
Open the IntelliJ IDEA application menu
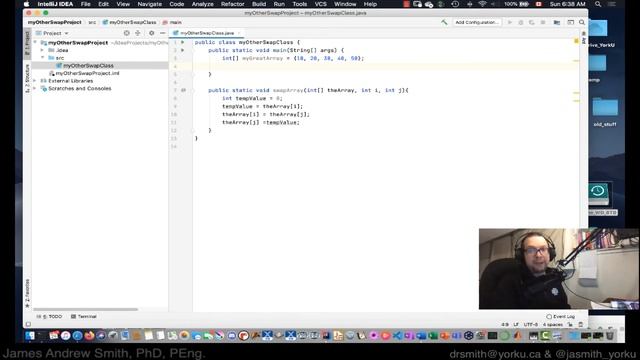point(55,4)
